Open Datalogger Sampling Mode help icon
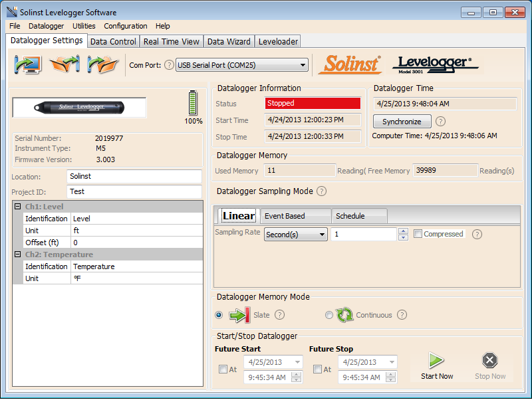532x408 pixels. 321,191
